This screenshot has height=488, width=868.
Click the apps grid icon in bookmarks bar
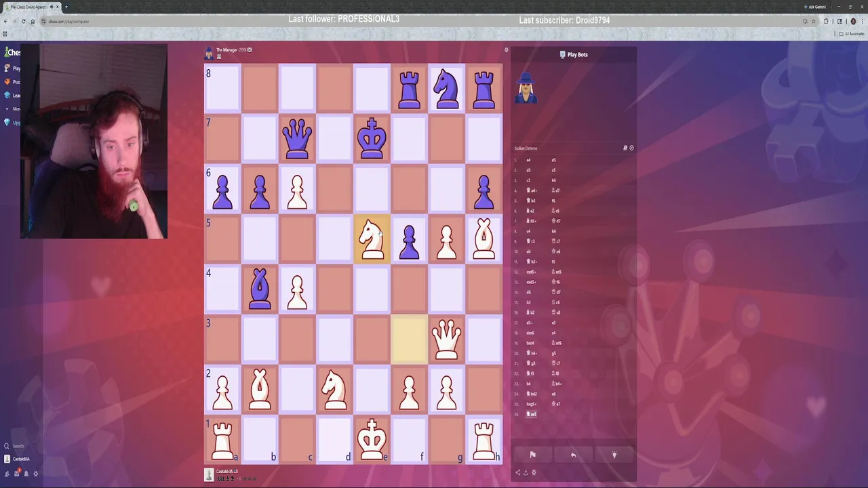click(5, 33)
